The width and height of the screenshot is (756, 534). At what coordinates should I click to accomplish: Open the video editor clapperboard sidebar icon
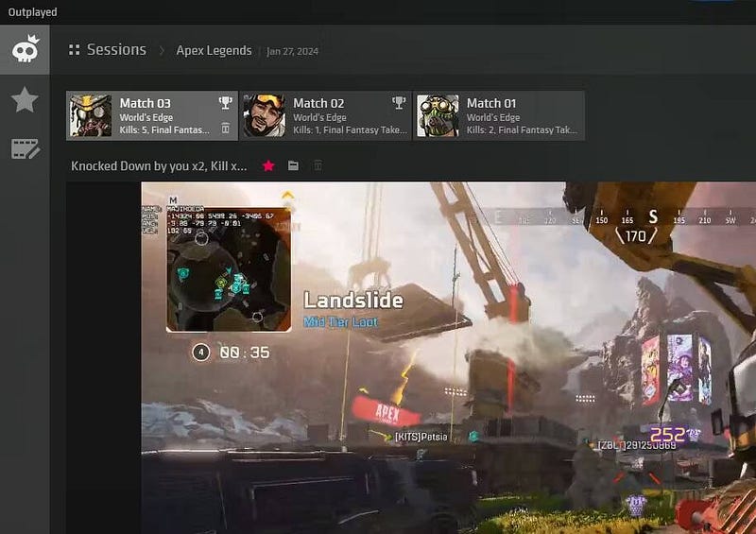[x=26, y=148]
